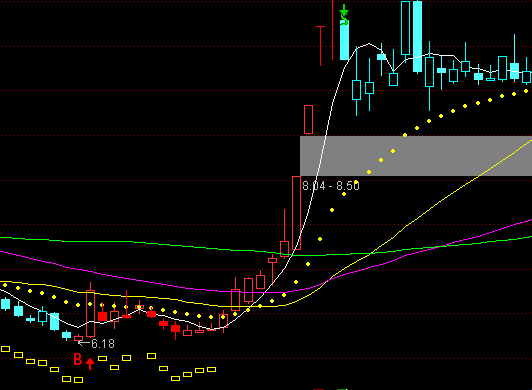Select the 6.18 low price label

[x=103, y=344]
